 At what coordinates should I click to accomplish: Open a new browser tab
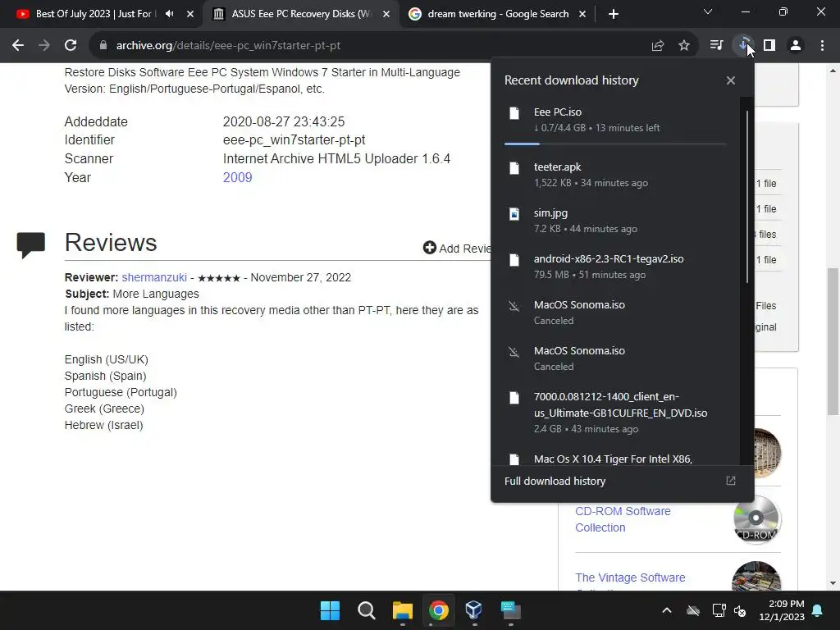(614, 14)
